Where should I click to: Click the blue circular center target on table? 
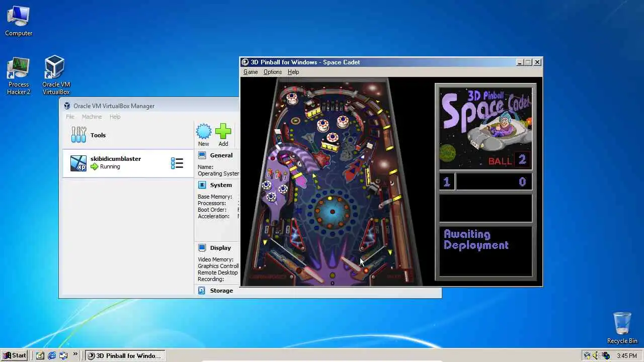point(332,212)
